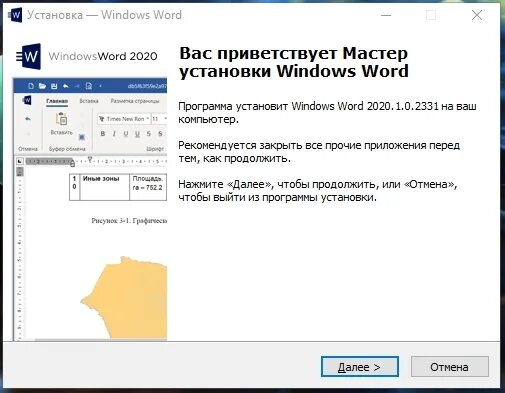
Task: Click the text «Нажмите «Далее», чтобы продолжить»
Action: (277, 184)
